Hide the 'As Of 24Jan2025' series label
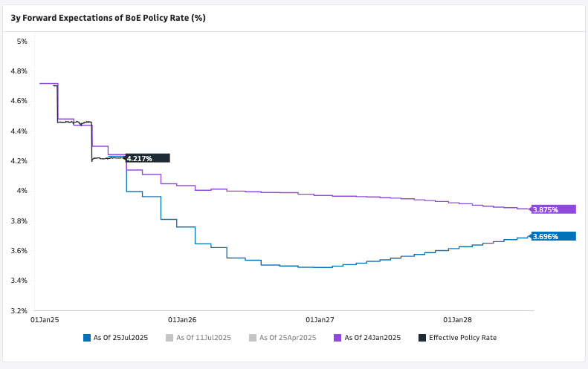The height and width of the screenshot is (369, 588). 372,338
